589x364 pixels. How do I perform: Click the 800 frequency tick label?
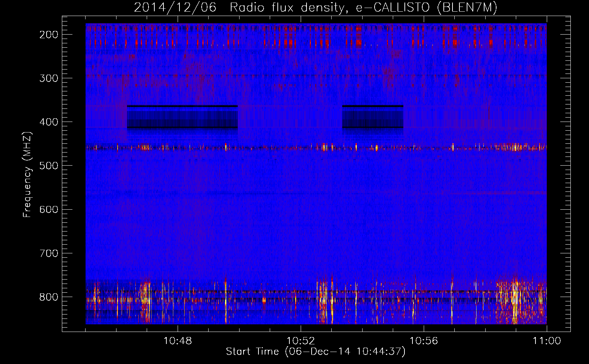(x=49, y=297)
